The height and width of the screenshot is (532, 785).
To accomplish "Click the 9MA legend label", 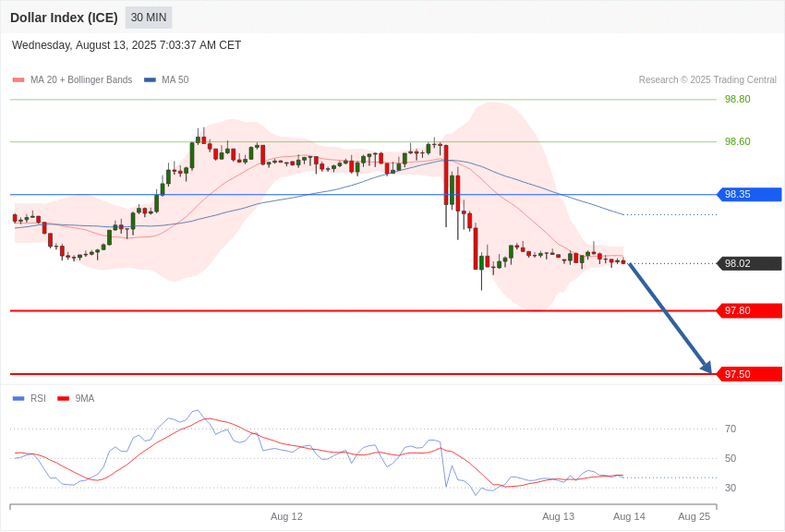I will 85,398.
